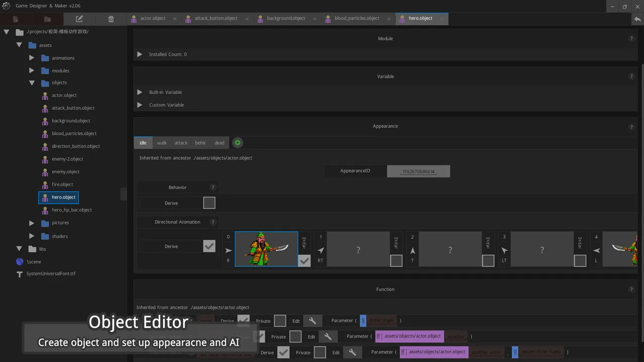Click the trash delete toolbar icon
This screenshot has height=362, width=644.
point(111,19)
